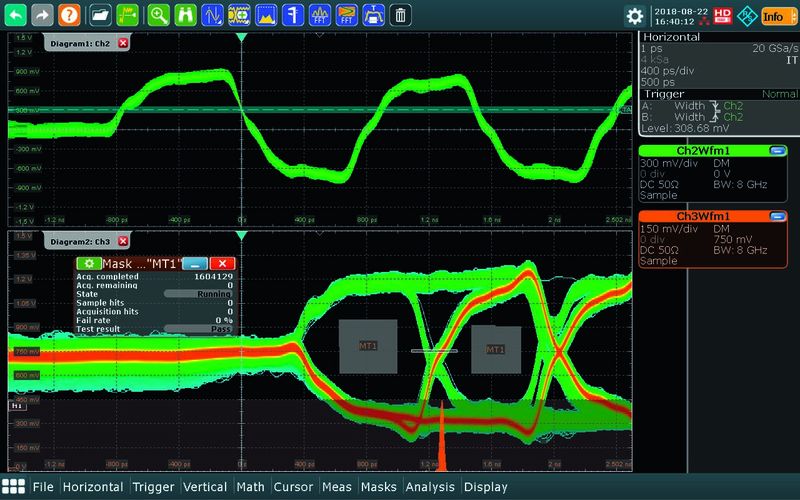
Task: Open the Meas menu
Action: pyautogui.click(x=337, y=487)
